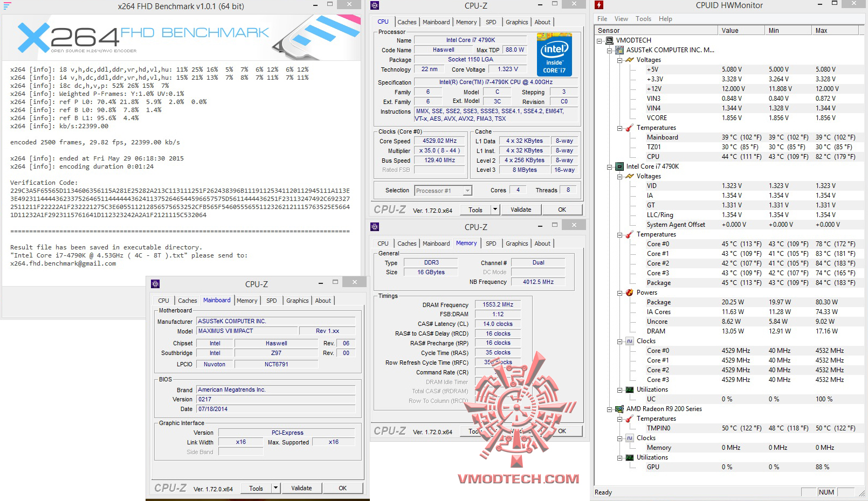Click OK in the CPU-Z Memory window
The image size is (868, 501).
coord(562,431)
